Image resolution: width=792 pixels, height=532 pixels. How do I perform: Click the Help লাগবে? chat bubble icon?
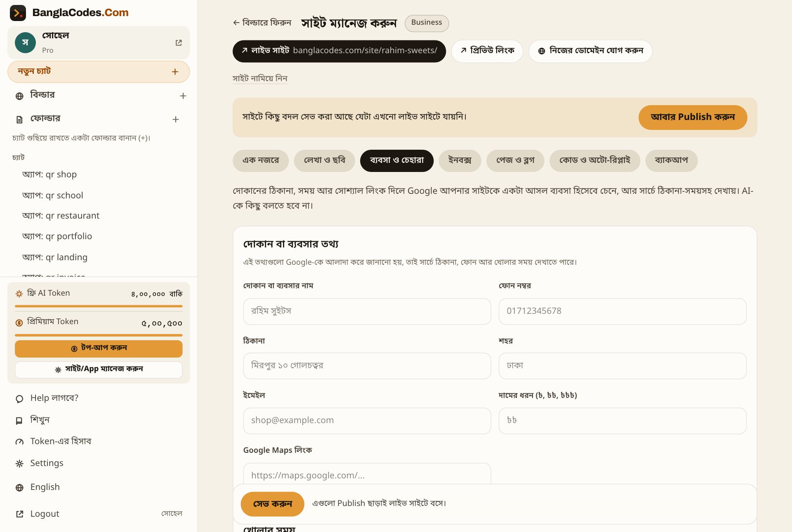point(19,399)
